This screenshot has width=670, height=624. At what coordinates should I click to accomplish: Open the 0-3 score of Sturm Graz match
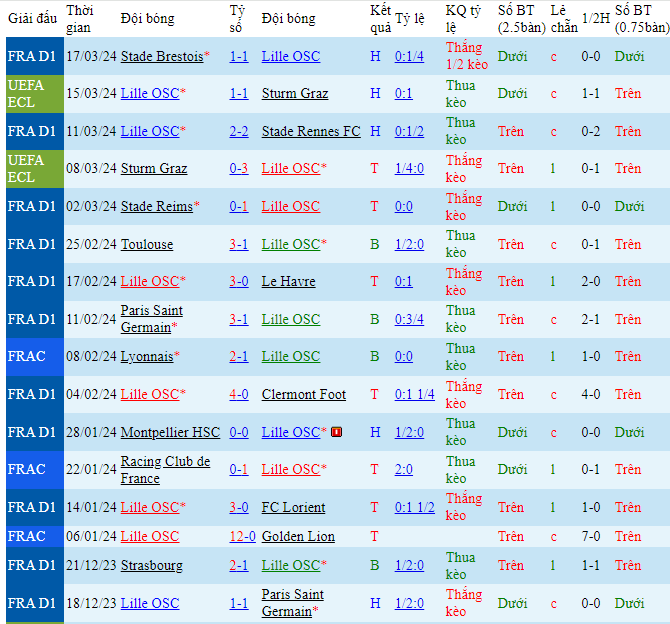(238, 168)
